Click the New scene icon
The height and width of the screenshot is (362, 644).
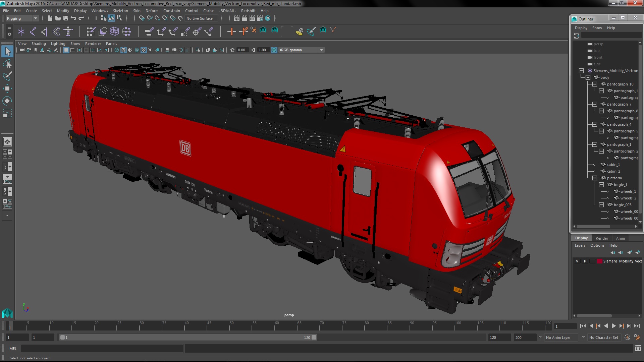50,18
